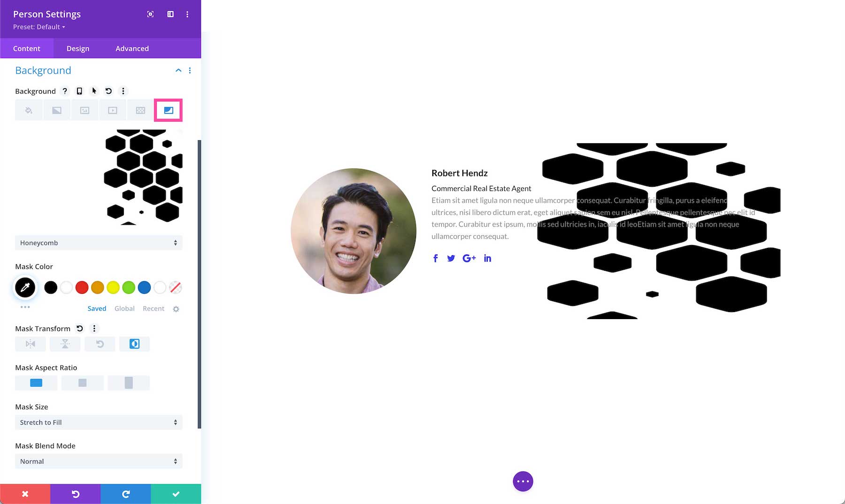Select the transparent no-color swatch
This screenshot has height=504, width=845.
click(176, 287)
